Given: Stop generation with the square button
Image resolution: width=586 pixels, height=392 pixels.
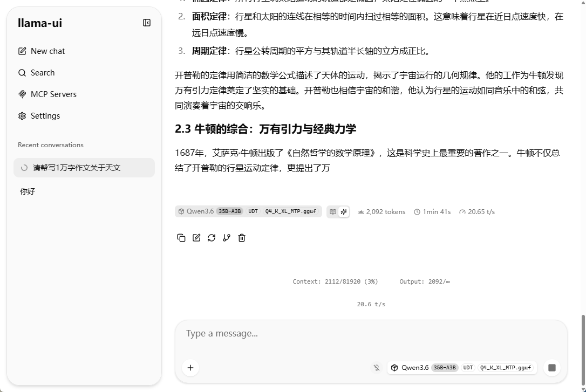Looking at the screenshot, I should pyautogui.click(x=552, y=368).
